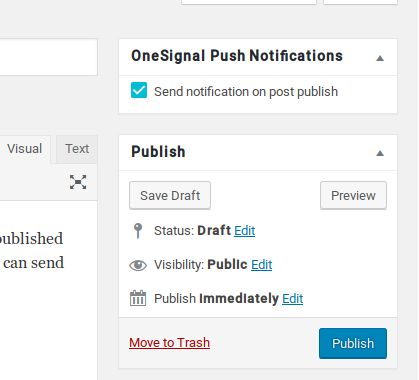The image size is (419, 380).
Task: Collapse the OneSignal Push Notifications panel
Action: click(x=380, y=58)
